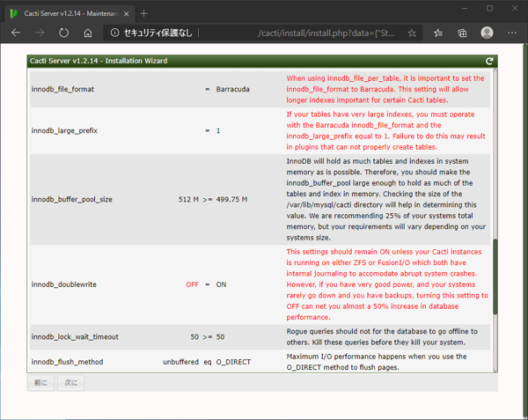This screenshot has height=420, width=528.
Task: Click the wizard panel vertical scrollbar thumb
Action: tap(495, 276)
